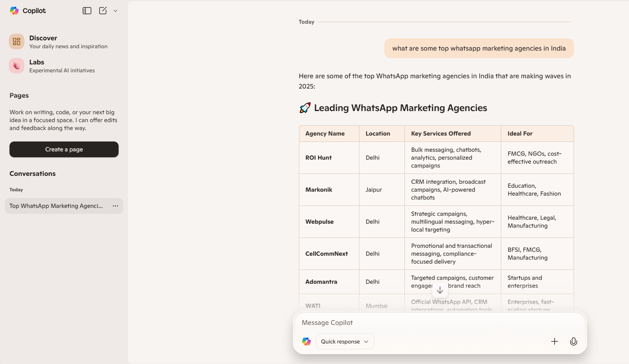Click Healthcare, Legal, Manufacturing cell
Screen dimensions: 629x364
tap(537, 222)
